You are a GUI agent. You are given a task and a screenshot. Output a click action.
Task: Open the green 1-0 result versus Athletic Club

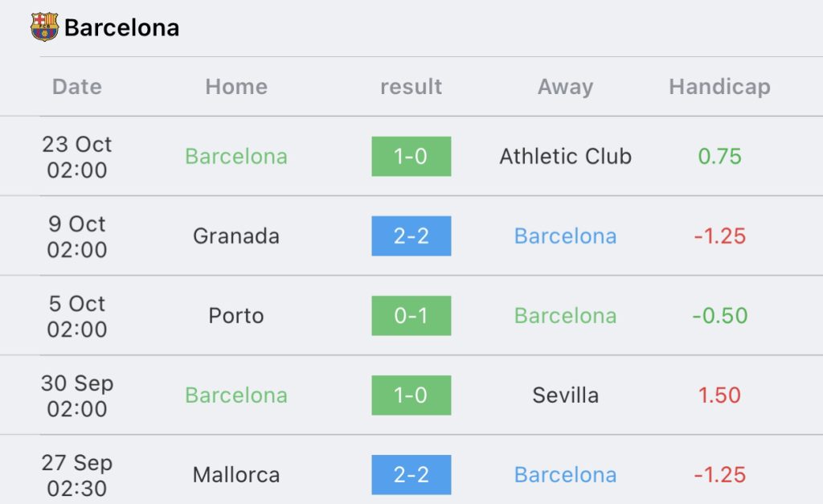tap(411, 157)
